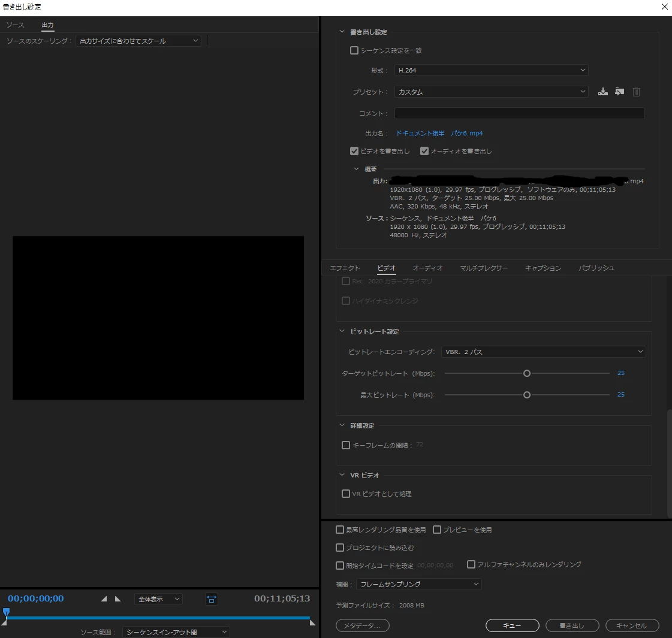The height and width of the screenshot is (638, 672).
Task: Enable 開始タイムコードを設定 checkbox
Action: pyautogui.click(x=340, y=566)
